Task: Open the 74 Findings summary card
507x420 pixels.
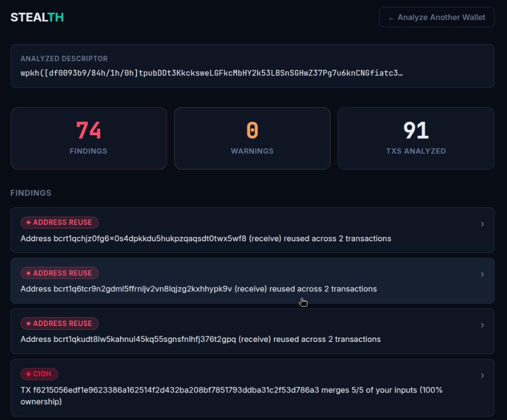Action: 89,139
